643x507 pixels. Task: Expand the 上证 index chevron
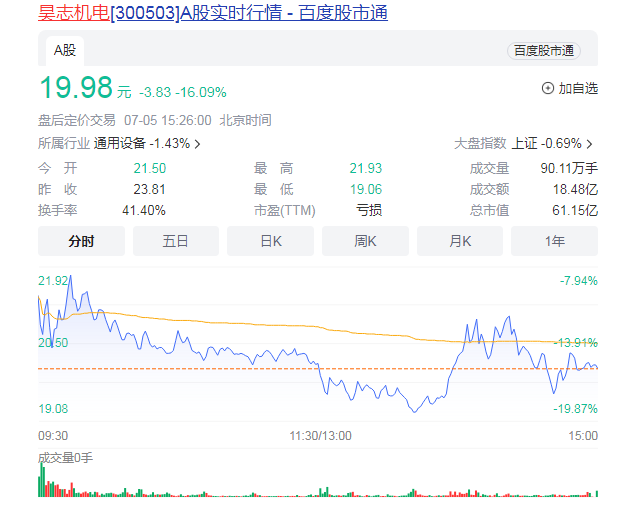590,144
